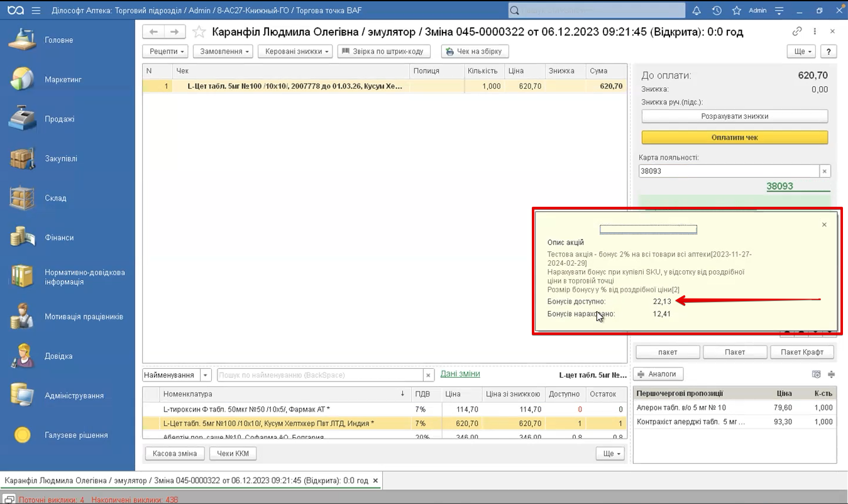Click the Розрахувати знижки button
Viewport: 848px width, 504px height.
point(734,116)
